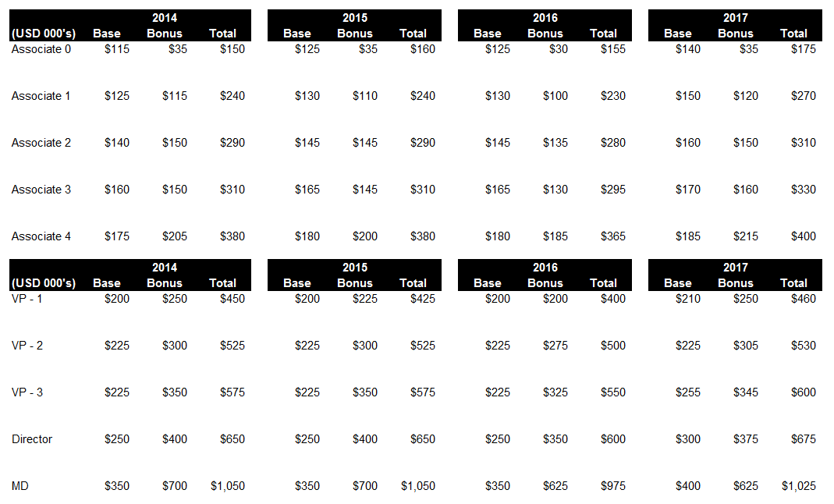Image resolution: width=834 pixels, height=504 pixels.
Task: Click the 2016 header in the lower table
Action: point(545,268)
